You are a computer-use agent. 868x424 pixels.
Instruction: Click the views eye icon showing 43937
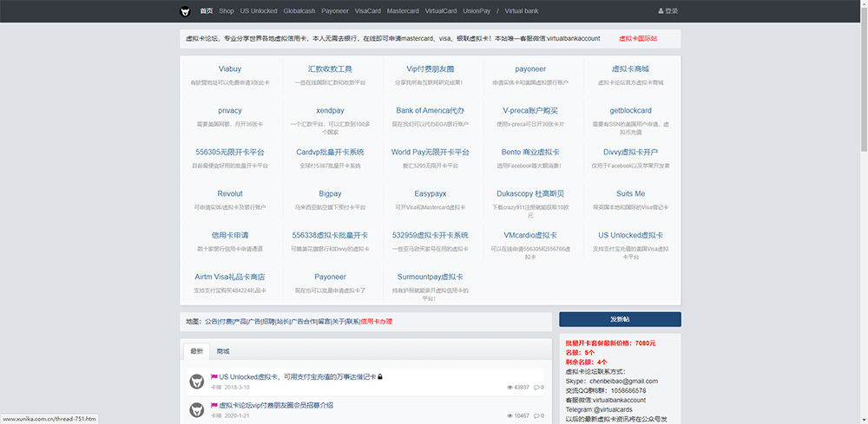510,387
